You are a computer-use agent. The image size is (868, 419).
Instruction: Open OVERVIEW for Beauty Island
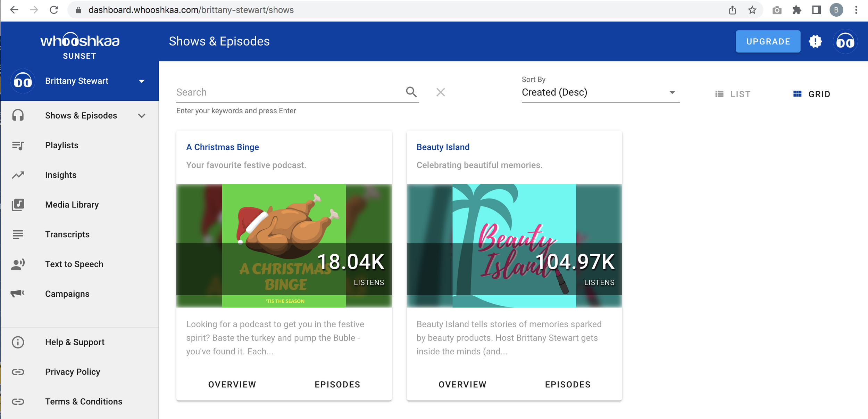(x=462, y=385)
